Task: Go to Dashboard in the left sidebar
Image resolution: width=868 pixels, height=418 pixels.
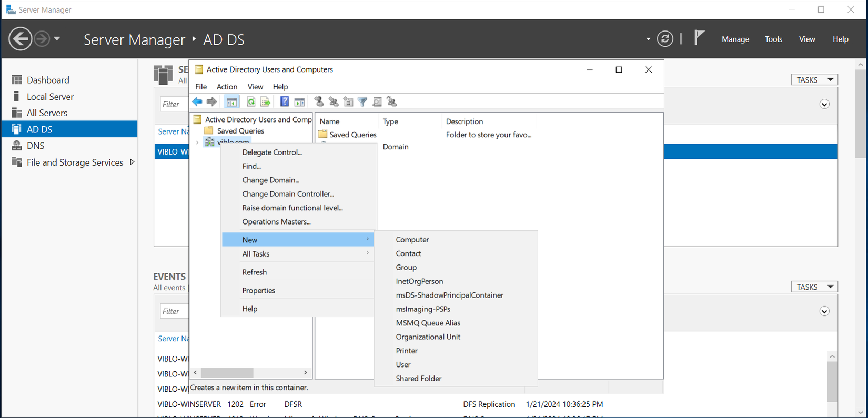Action: [x=48, y=80]
